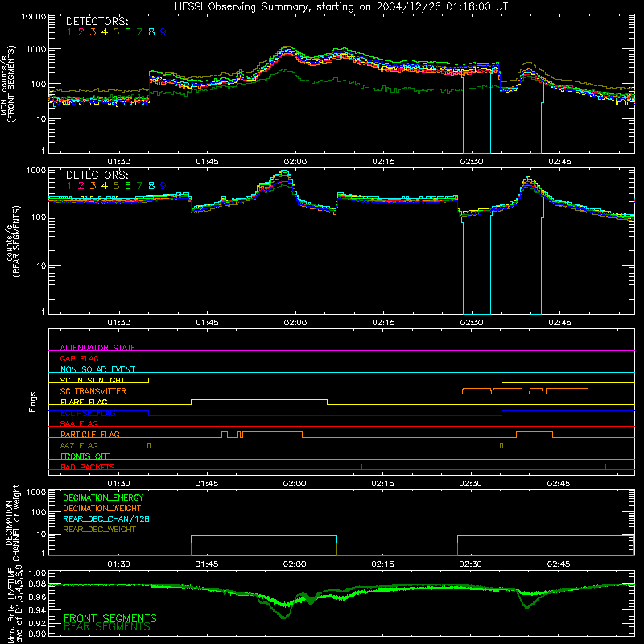
Task: Click the SAA_FLAG label
Action: click(x=79, y=423)
